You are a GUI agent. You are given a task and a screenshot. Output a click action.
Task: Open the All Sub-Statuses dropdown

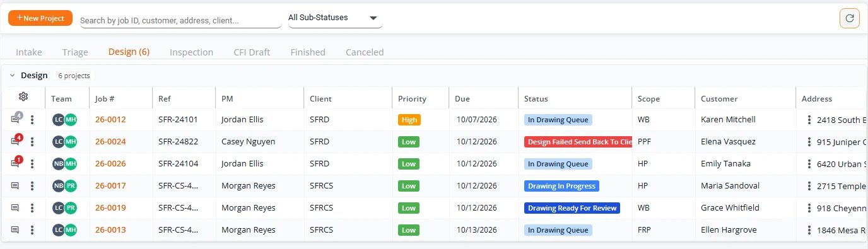(x=335, y=18)
